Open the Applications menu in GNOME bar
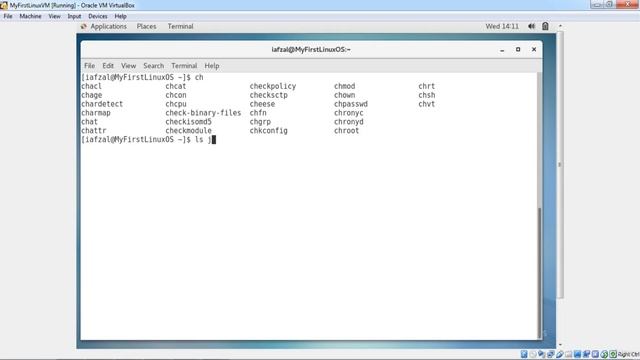 tap(108, 26)
